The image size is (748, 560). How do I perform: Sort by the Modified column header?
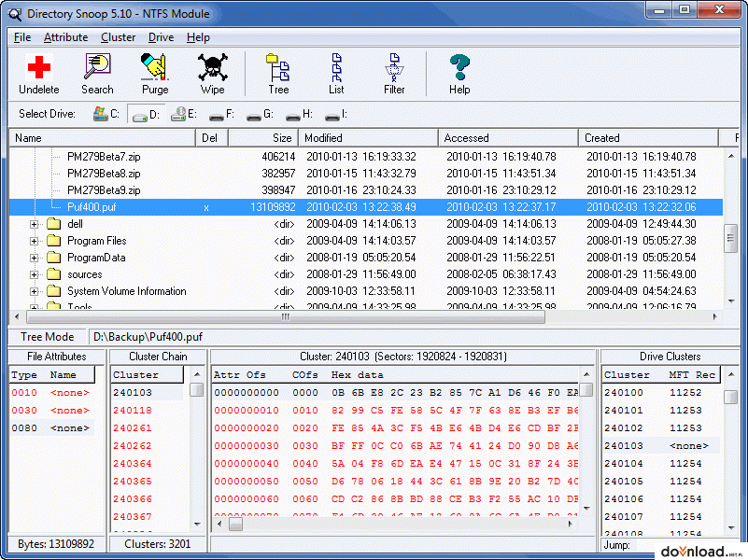[x=368, y=138]
